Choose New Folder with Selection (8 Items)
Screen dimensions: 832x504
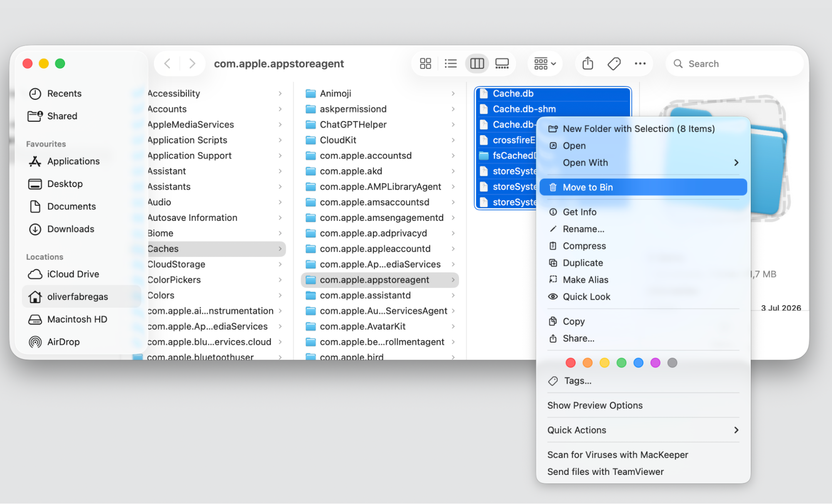(643, 129)
